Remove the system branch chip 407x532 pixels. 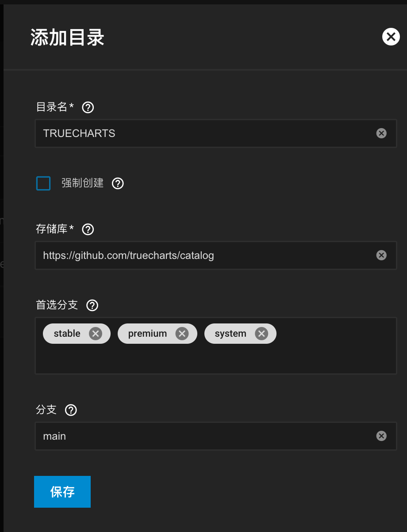click(x=261, y=334)
